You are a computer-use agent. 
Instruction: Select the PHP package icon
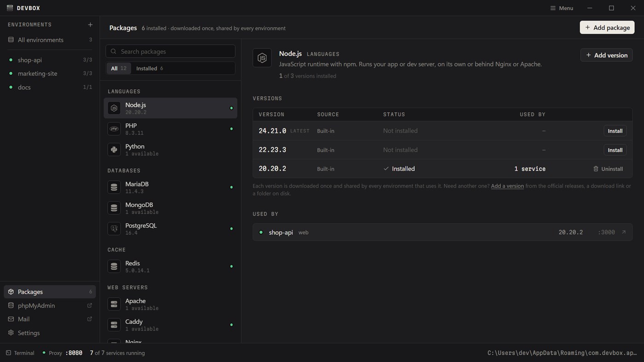[114, 129]
